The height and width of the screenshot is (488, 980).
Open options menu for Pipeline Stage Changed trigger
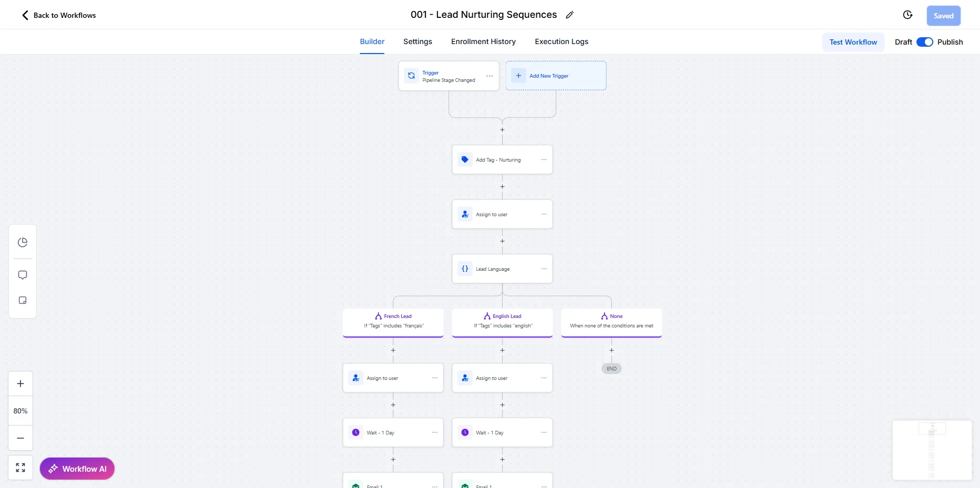point(489,76)
